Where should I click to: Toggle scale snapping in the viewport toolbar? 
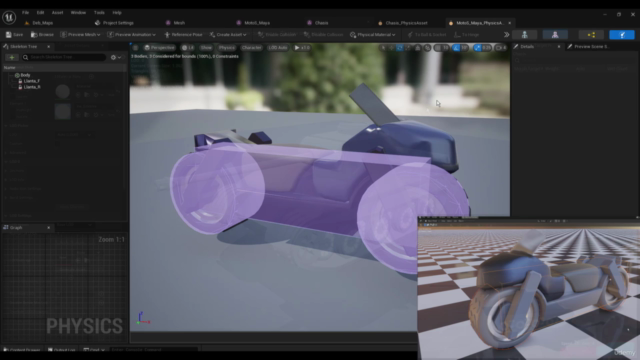point(477,48)
